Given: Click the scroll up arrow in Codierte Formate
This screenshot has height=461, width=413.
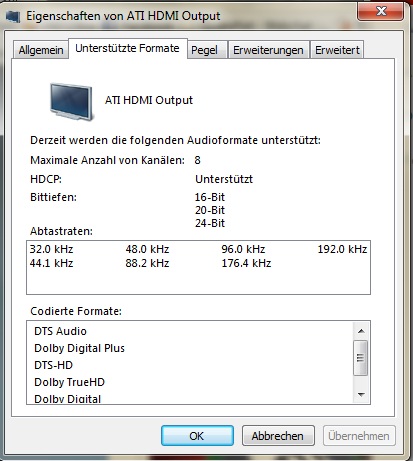Looking at the screenshot, I should click(x=361, y=331).
